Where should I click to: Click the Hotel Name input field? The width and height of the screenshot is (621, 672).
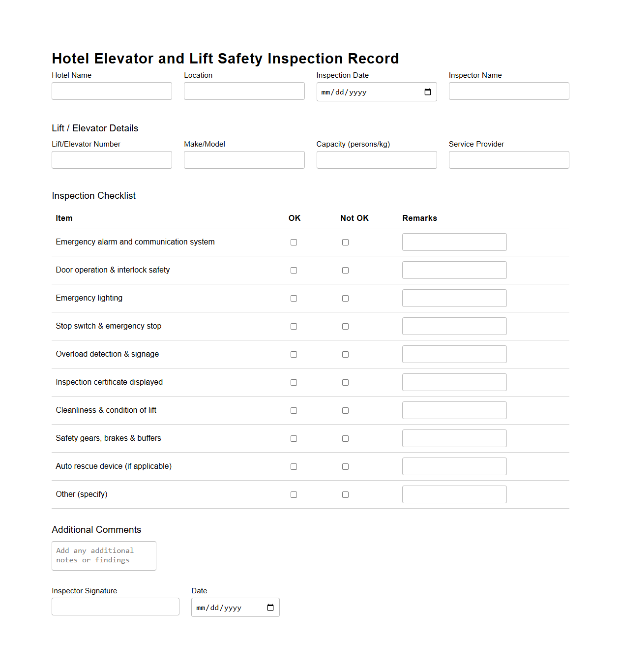tap(112, 91)
